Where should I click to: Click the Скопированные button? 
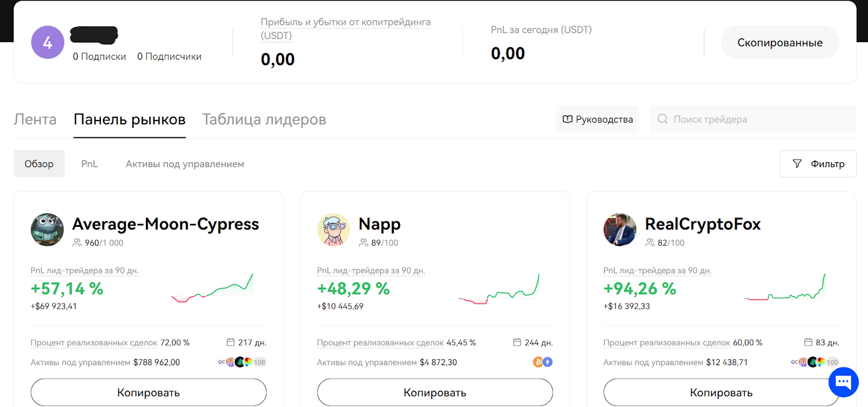[780, 42]
